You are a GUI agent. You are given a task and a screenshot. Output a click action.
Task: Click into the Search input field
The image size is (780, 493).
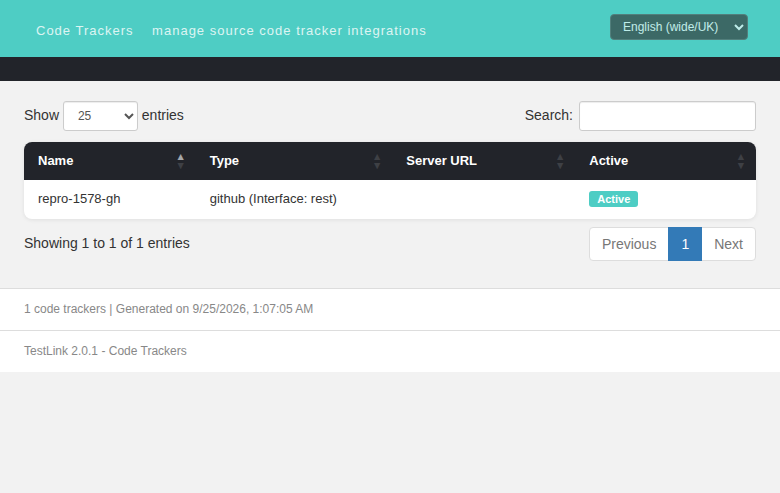pos(667,116)
